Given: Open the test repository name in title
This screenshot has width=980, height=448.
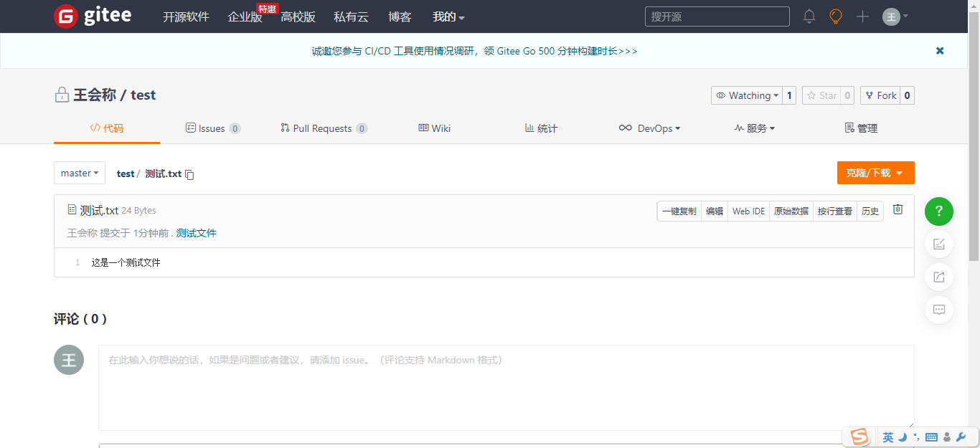Looking at the screenshot, I should [143, 95].
